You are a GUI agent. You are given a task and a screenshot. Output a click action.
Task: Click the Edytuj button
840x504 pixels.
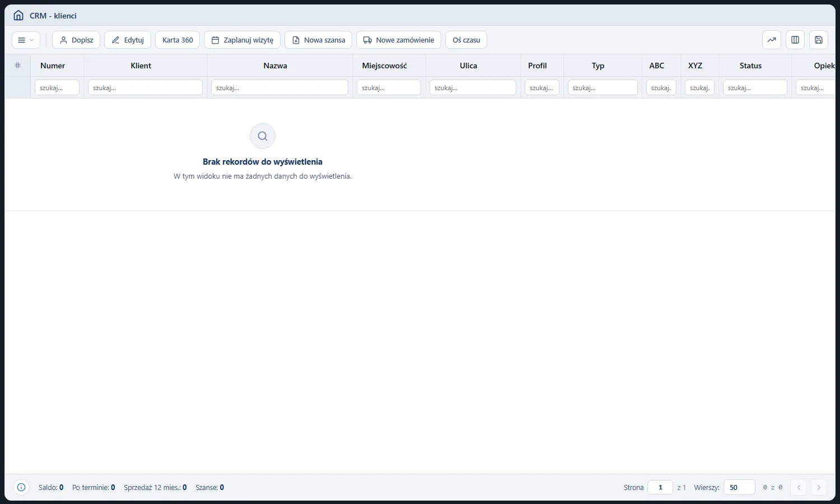coord(128,40)
